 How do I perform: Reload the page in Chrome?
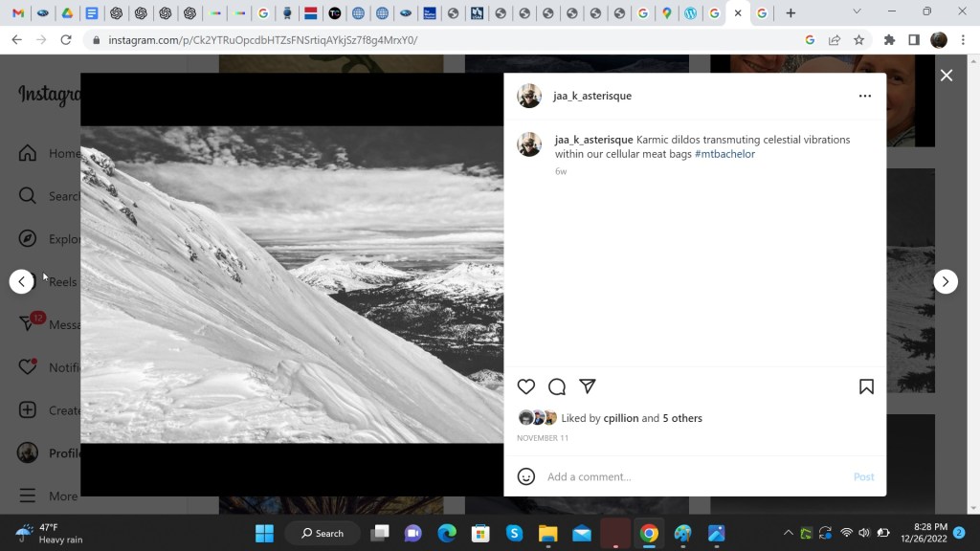[66, 40]
